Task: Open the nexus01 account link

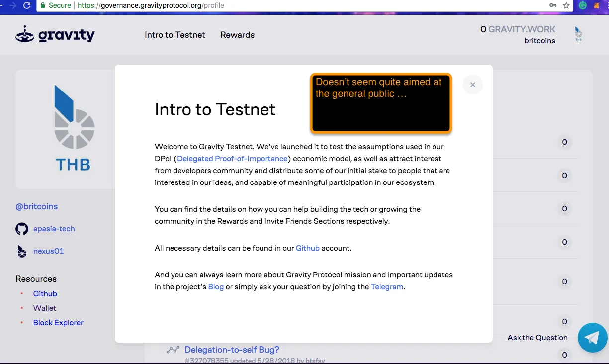Action: 48,251
